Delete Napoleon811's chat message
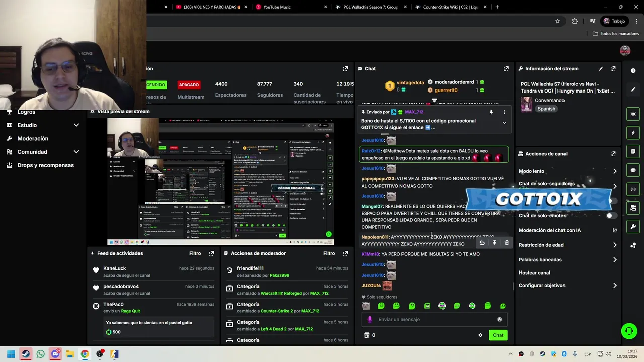 [x=507, y=243]
